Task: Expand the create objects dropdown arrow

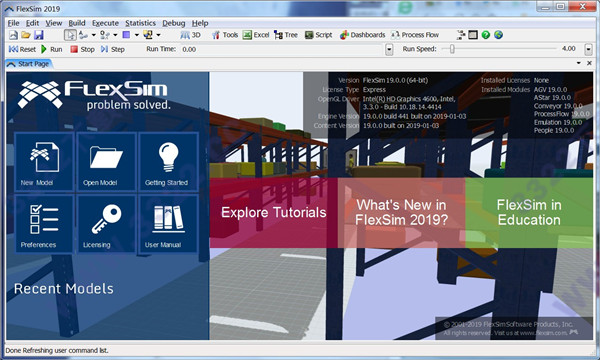Action: tap(115, 35)
